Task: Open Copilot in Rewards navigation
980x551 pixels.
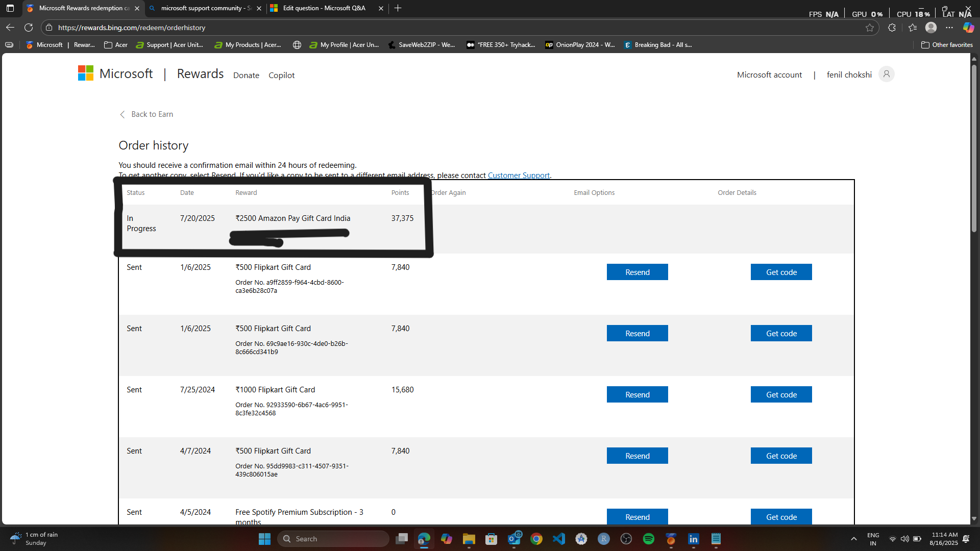Action: pyautogui.click(x=282, y=76)
